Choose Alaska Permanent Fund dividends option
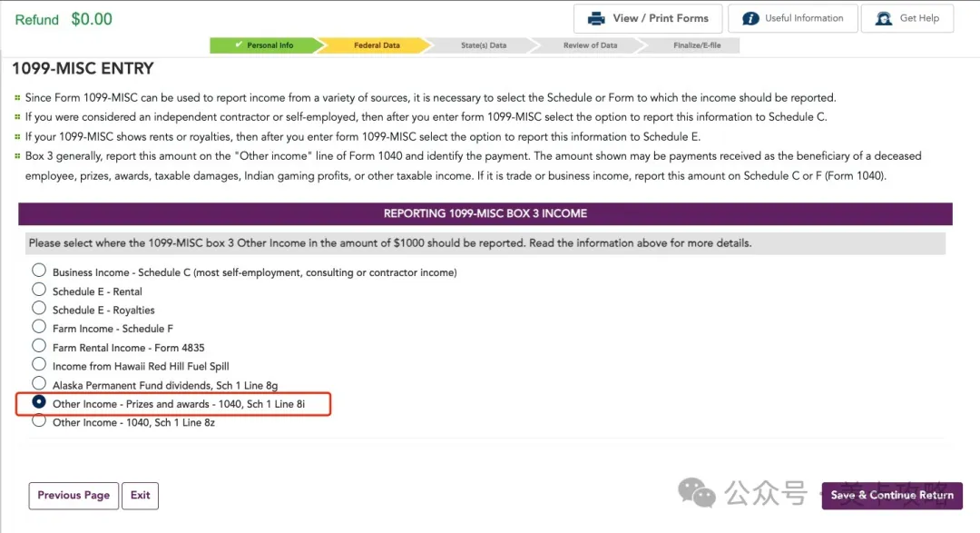Image resolution: width=980 pixels, height=533 pixels. click(39, 384)
